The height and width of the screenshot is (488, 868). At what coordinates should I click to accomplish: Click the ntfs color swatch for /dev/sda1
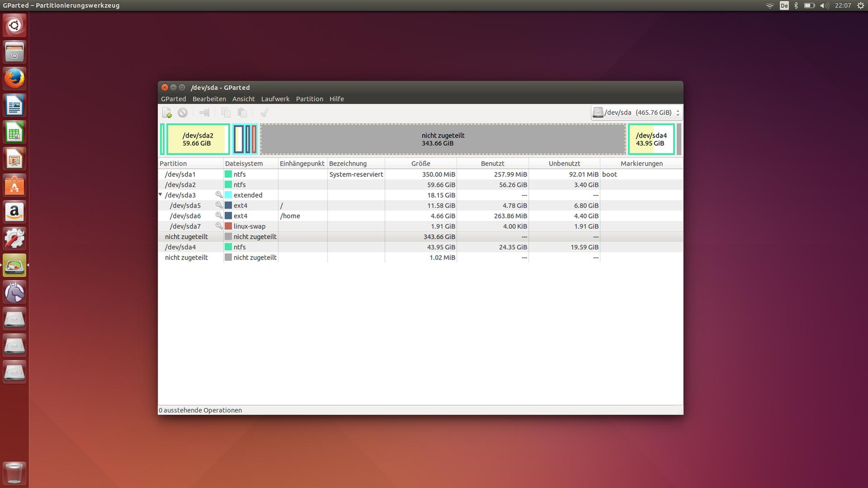click(228, 174)
